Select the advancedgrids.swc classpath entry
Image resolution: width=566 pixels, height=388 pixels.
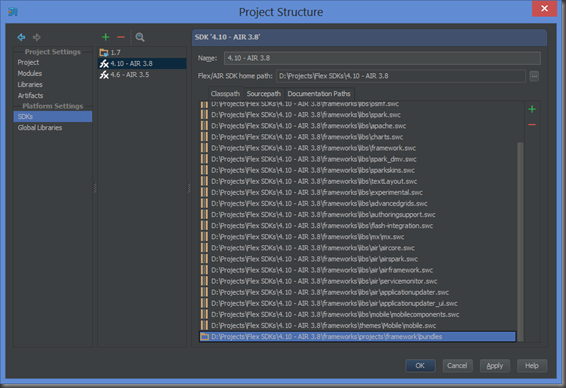pyautogui.click(x=357, y=204)
